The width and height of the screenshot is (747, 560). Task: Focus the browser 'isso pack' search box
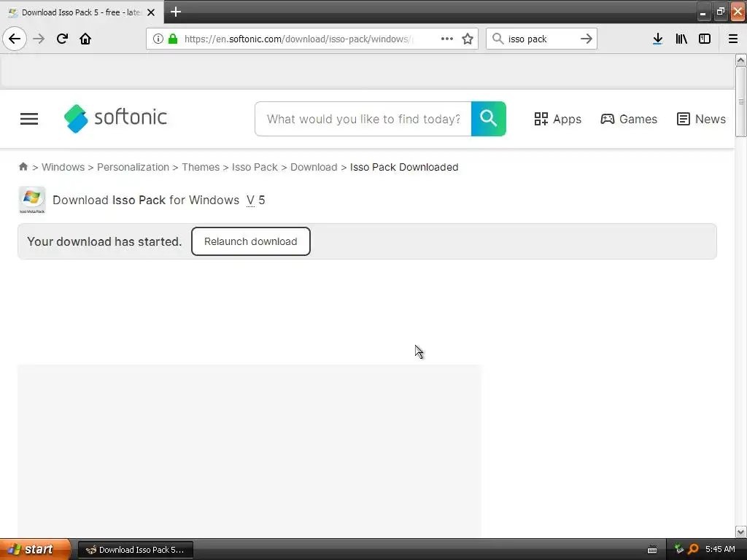coord(541,39)
